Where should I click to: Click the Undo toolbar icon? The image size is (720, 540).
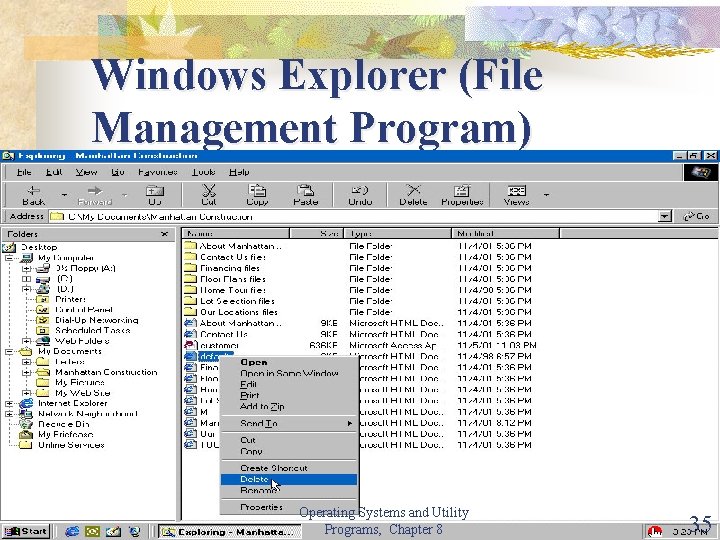click(x=360, y=195)
